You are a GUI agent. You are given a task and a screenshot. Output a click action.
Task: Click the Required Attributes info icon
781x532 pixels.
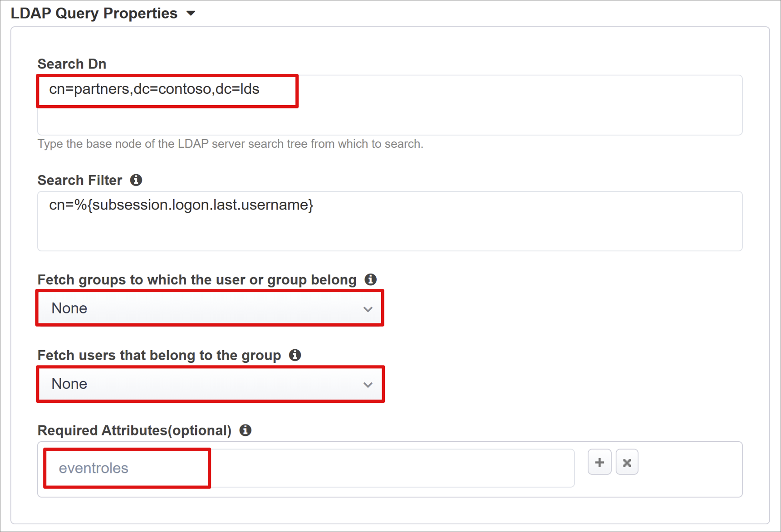[x=246, y=430]
